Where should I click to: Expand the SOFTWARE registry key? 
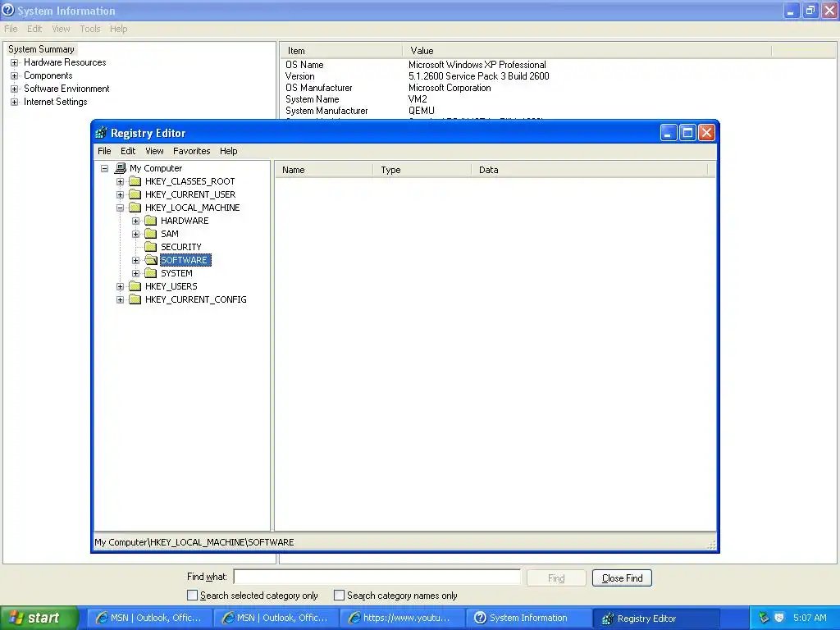[x=136, y=260]
